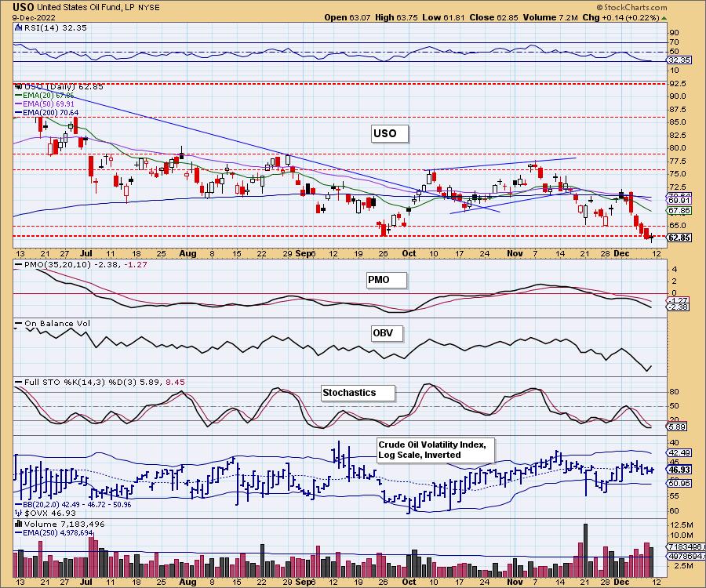
Task: Click the 50.96 lower band value tag
Action: (x=679, y=483)
